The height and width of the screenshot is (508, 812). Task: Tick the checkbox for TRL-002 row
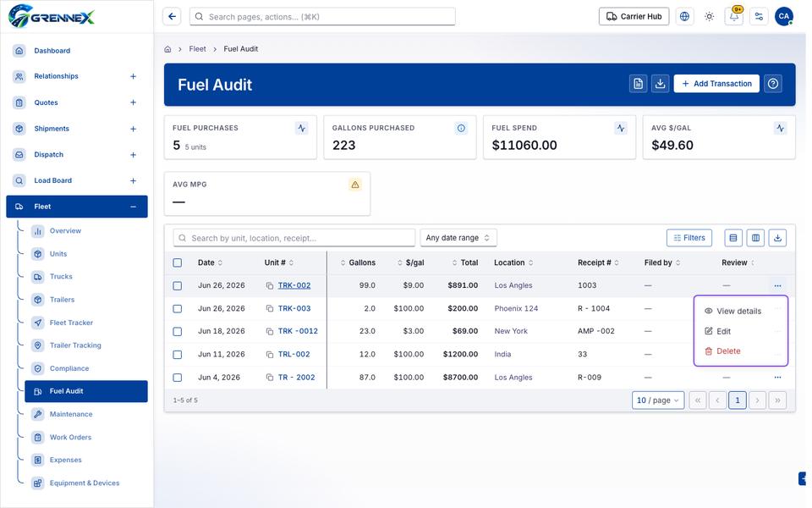click(x=177, y=355)
